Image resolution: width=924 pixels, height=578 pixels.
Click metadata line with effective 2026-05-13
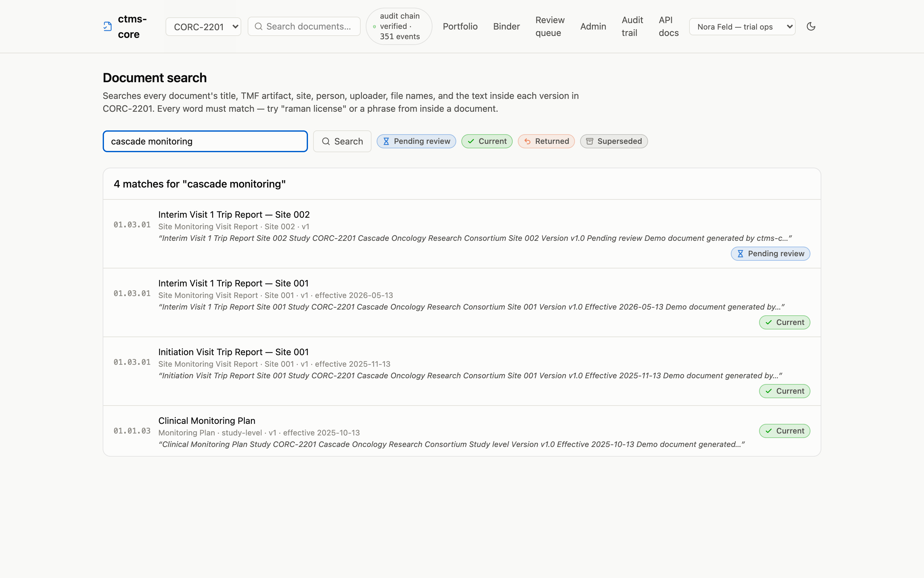[x=276, y=295]
